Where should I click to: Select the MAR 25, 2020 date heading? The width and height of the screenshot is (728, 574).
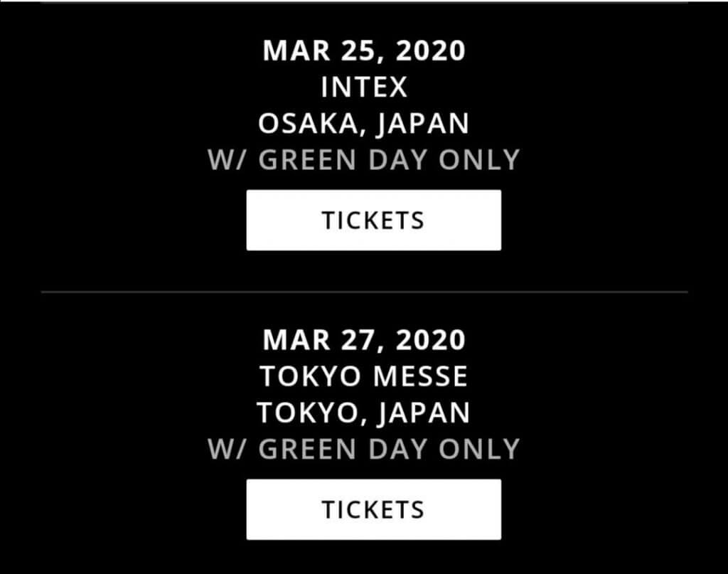[x=364, y=51]
